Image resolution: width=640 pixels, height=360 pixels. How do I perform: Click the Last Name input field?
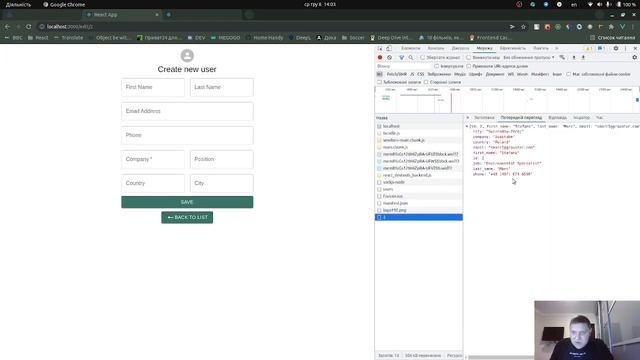pyautogui.click(x=222, y=87)
